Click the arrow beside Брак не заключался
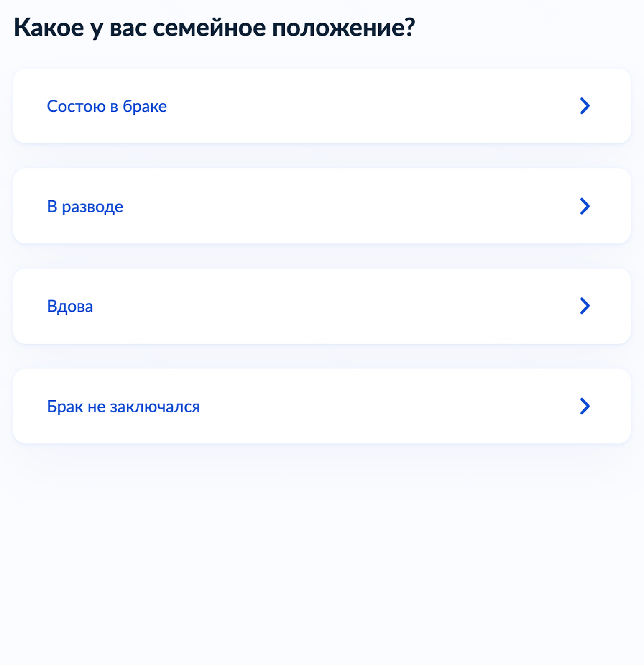This screenshot has width=644, height=665. point(585,406)
